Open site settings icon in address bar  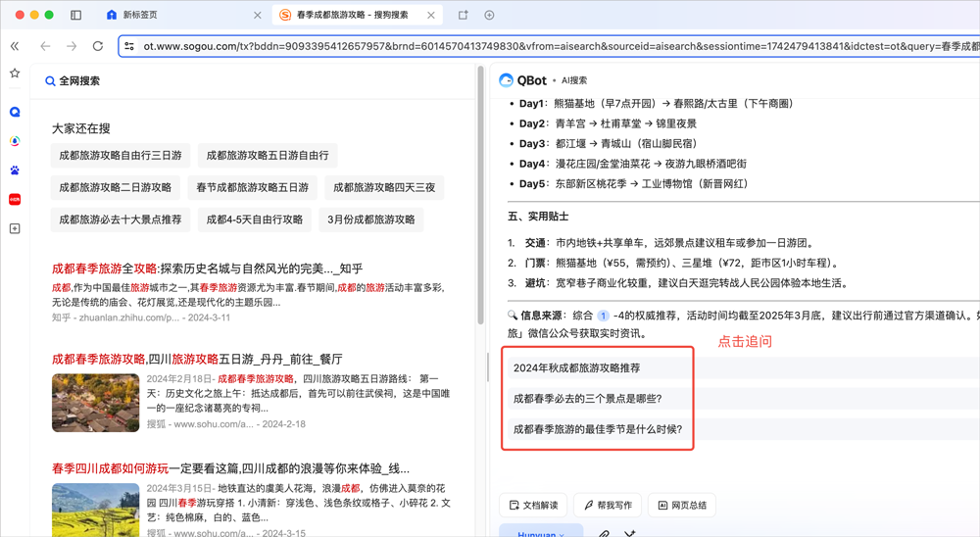coord(128,46)
